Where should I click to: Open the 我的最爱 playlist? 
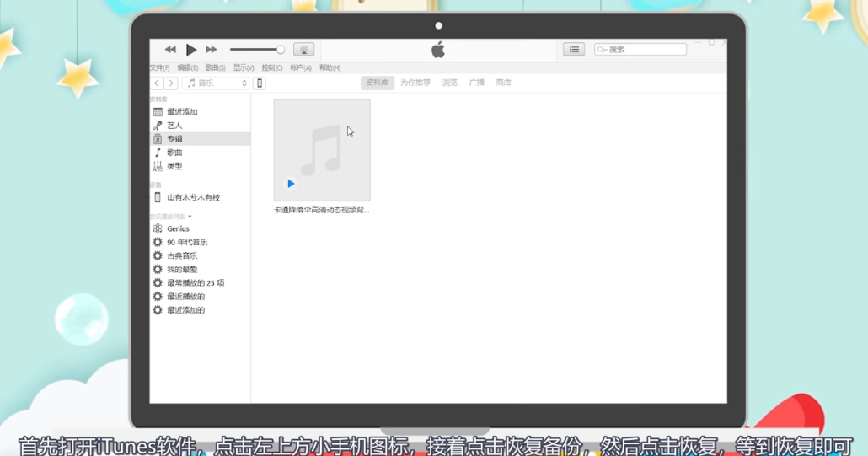tap(201, 270)
